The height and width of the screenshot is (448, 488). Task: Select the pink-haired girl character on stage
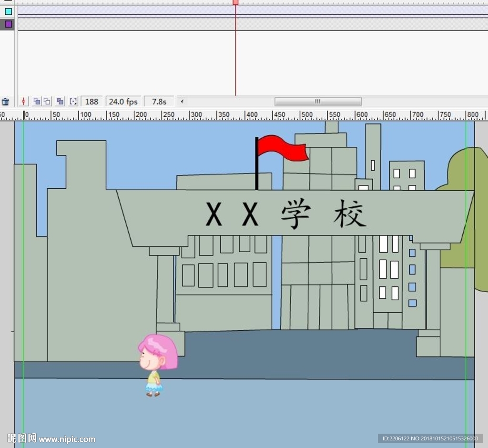coord(158,365)
